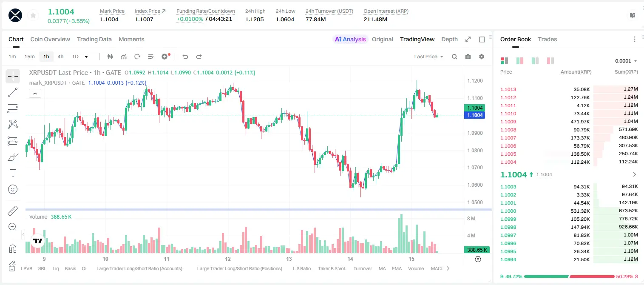Select the text annotation tool

[x=13, y=173]
